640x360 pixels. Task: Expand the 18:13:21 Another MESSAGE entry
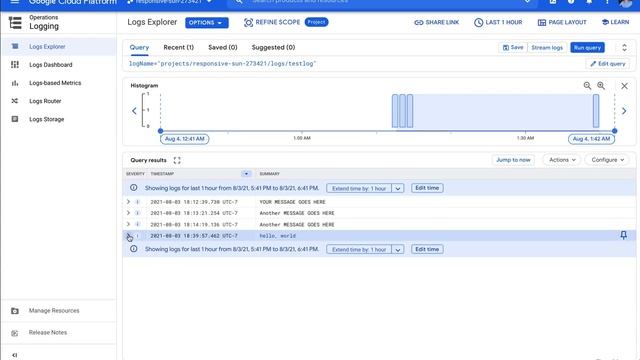coord(128,213)
